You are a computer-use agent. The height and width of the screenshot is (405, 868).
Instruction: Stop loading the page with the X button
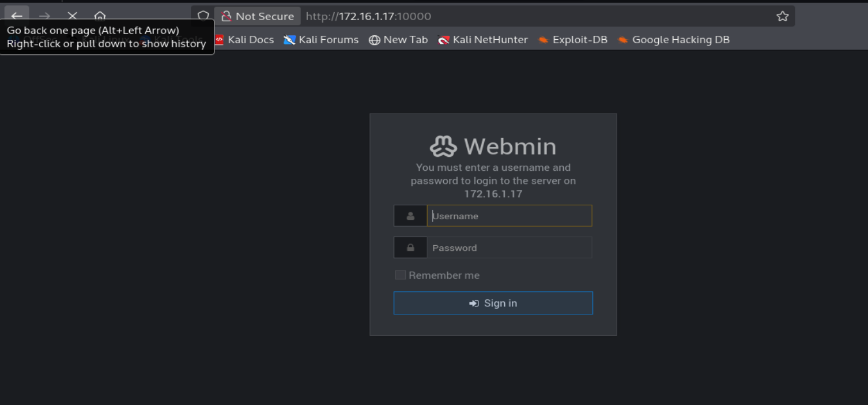pos(72,16)
